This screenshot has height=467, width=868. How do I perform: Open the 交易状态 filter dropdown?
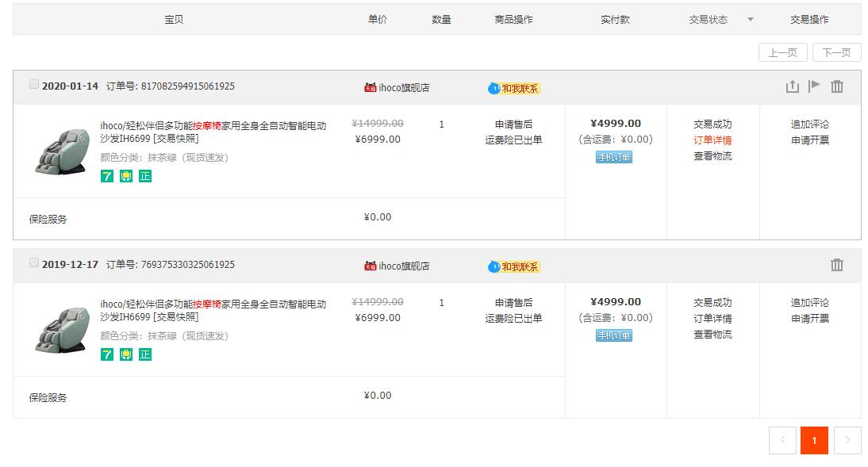point(749,19)
